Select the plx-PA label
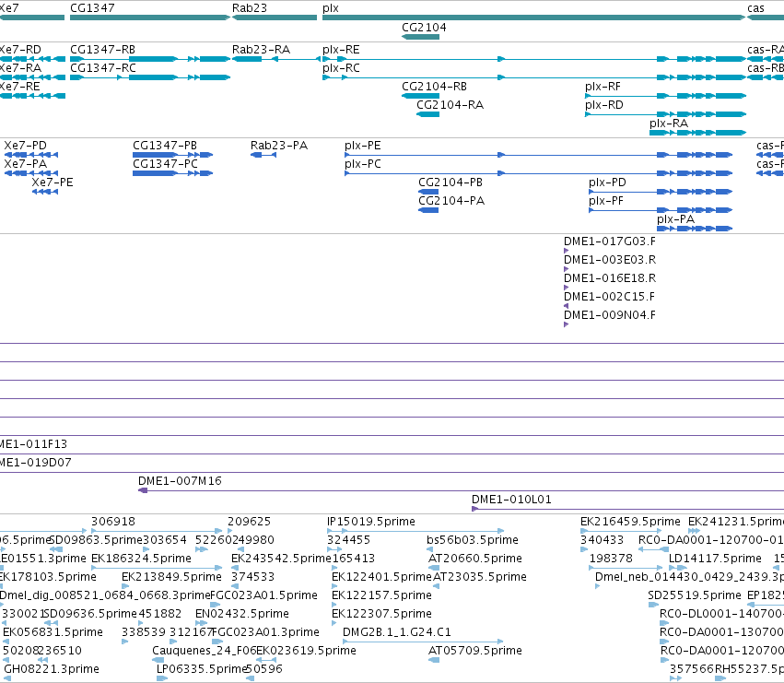 click(676, 219)
